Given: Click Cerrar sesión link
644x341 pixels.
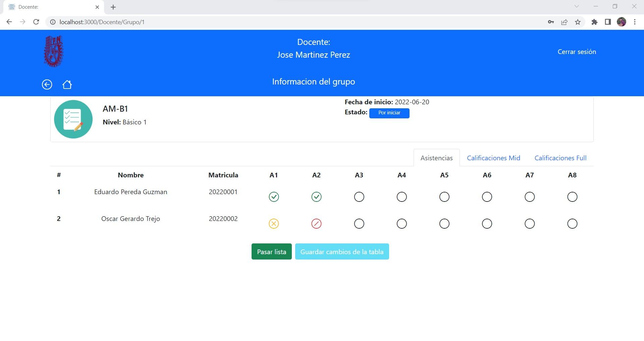Looking at the screenshot, I should click(577, 52).
